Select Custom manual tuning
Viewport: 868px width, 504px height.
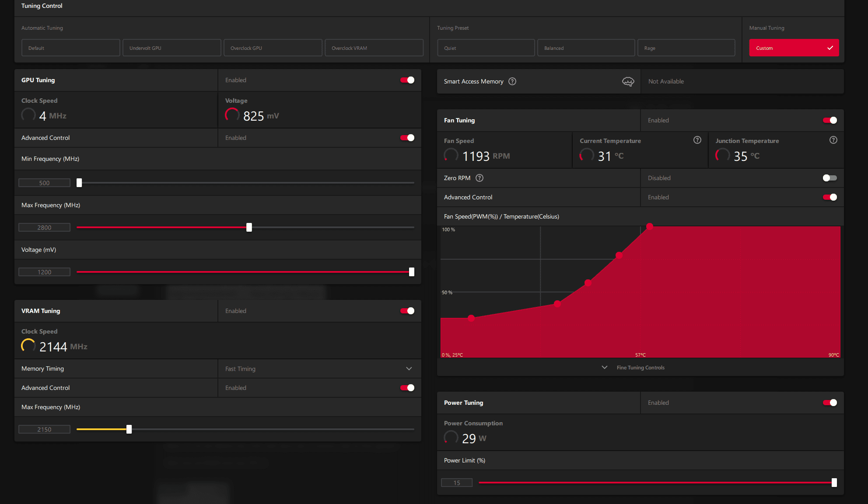[x=794, y=48]
